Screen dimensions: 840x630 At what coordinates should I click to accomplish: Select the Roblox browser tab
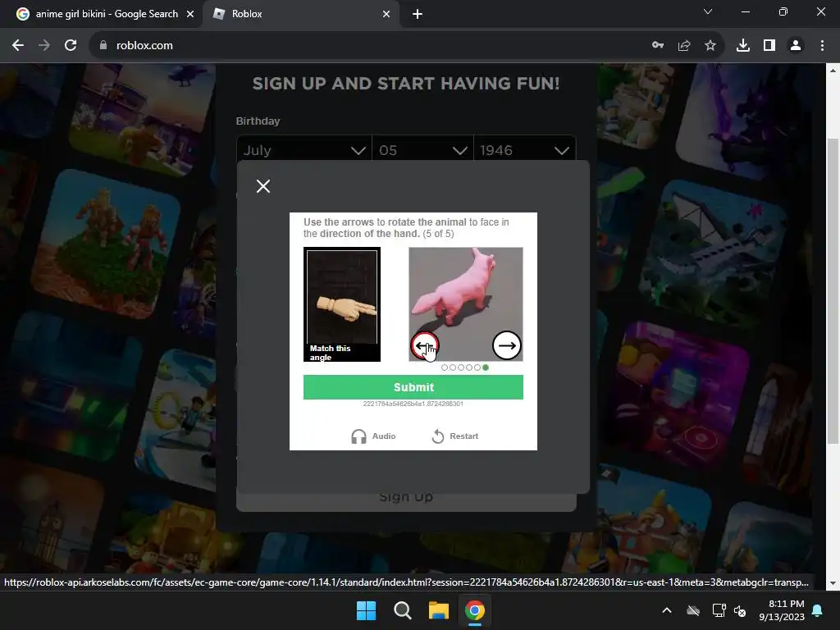[300, 14]
